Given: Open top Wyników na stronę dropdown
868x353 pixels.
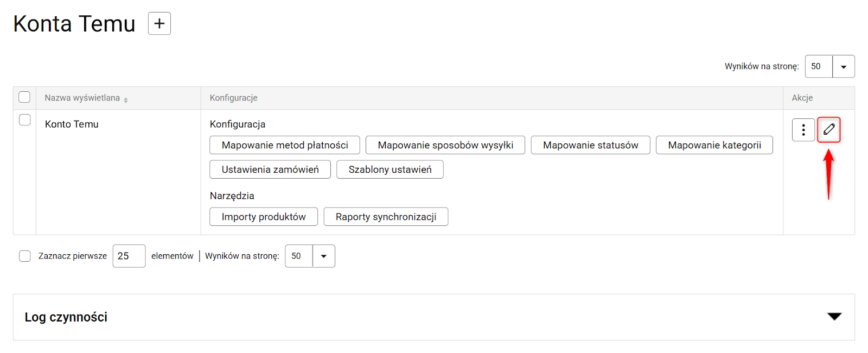Looking at the screenshot, I should 843,66.
